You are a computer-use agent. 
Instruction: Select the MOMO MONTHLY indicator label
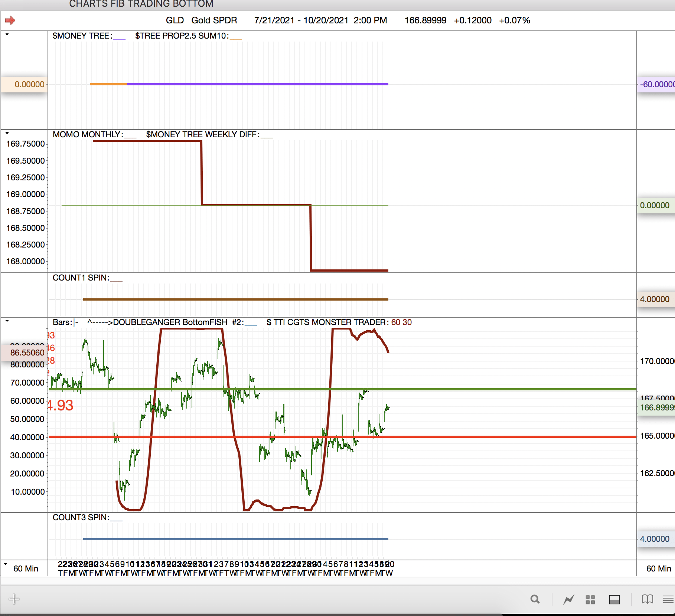click(87, 135)
